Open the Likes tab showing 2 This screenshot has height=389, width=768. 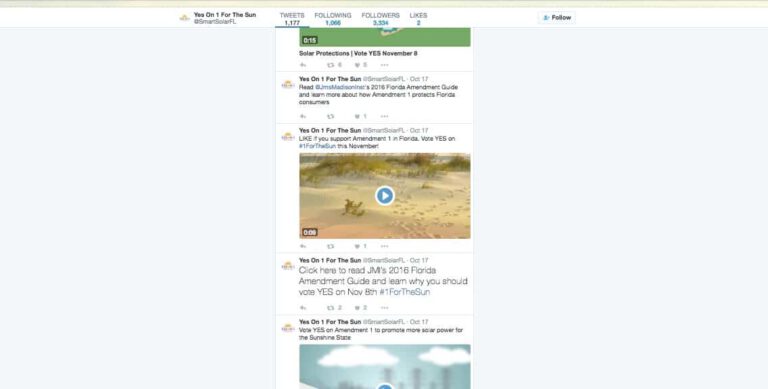[x=418, y=19]
